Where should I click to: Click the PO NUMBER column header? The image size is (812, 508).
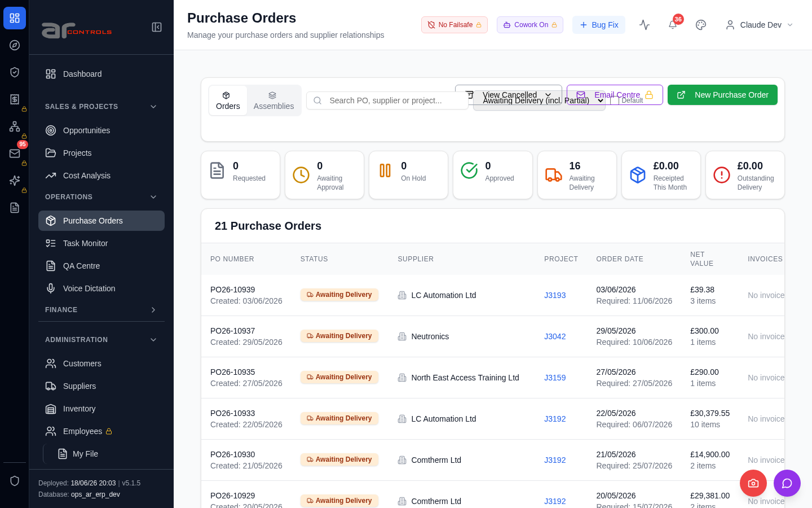[232, 259]
